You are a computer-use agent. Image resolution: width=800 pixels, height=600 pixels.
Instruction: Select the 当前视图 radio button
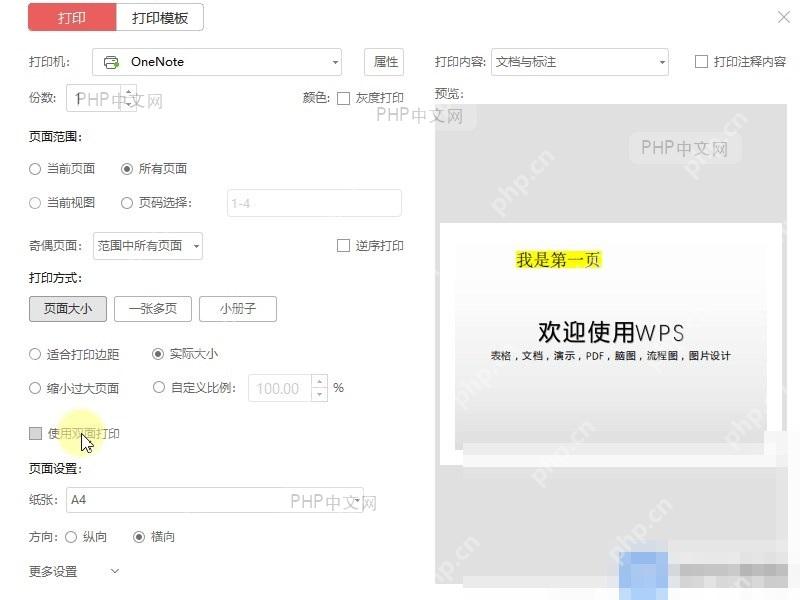click(35, 203)
